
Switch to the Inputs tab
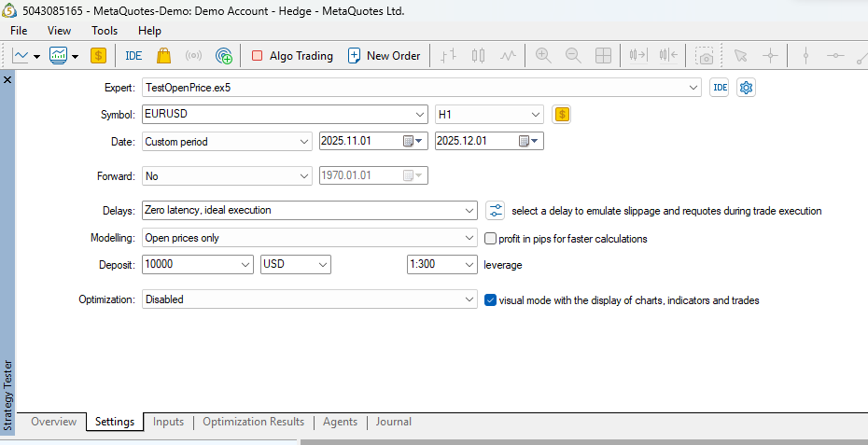click(x=168, y=422)
